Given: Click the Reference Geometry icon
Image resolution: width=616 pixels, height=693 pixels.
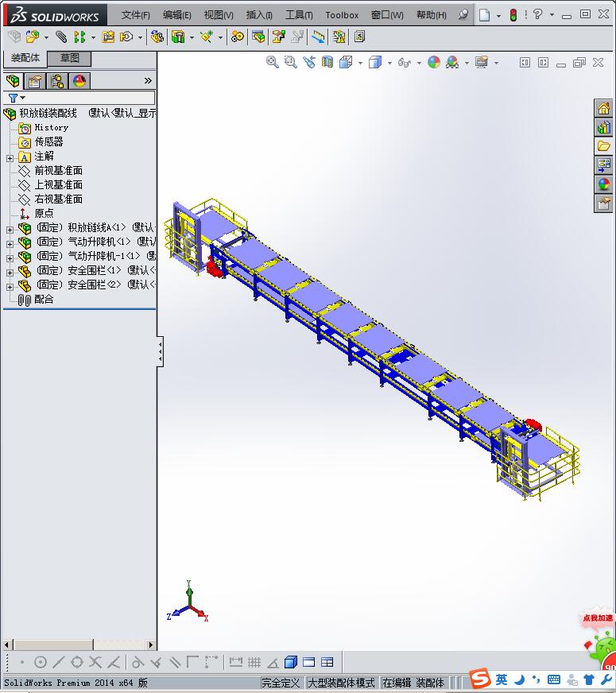Looking at the screenshot, I should coord(207,37).
